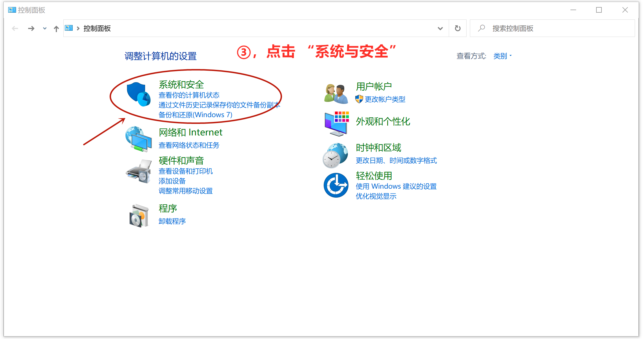Open the 用户帐户 category
Image resolution: width=644 pixels, height=339 pixels.
pyautogui.click(x=374, y=86)
